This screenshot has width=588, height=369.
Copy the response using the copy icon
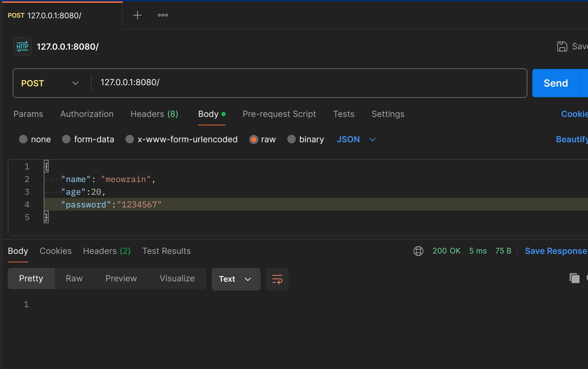pyautogui.click(x=574, y=278)
